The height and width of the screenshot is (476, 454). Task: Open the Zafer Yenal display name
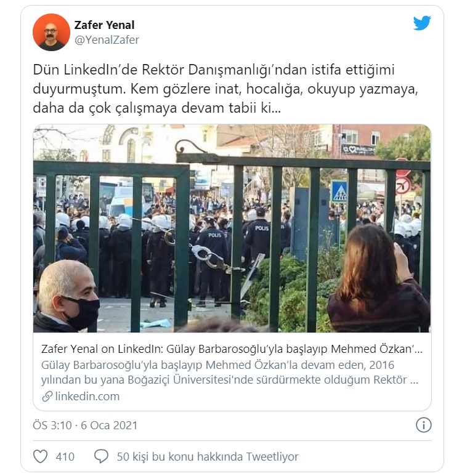click(x=104, y=25)
